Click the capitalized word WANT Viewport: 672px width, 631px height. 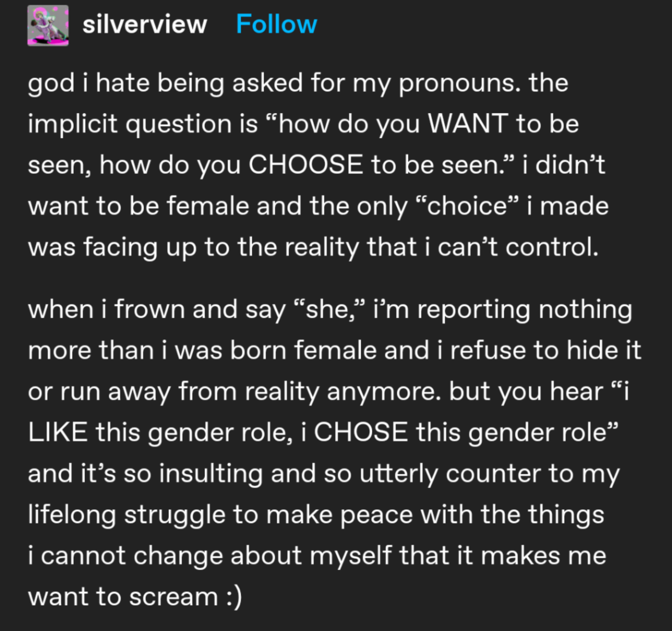coord(468,124)
